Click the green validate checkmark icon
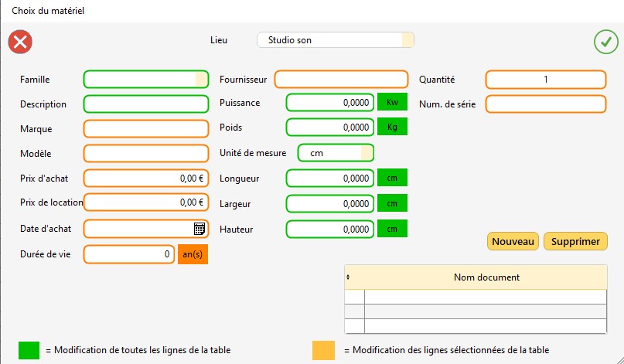 pyautogui.click(x=605, y=42)
